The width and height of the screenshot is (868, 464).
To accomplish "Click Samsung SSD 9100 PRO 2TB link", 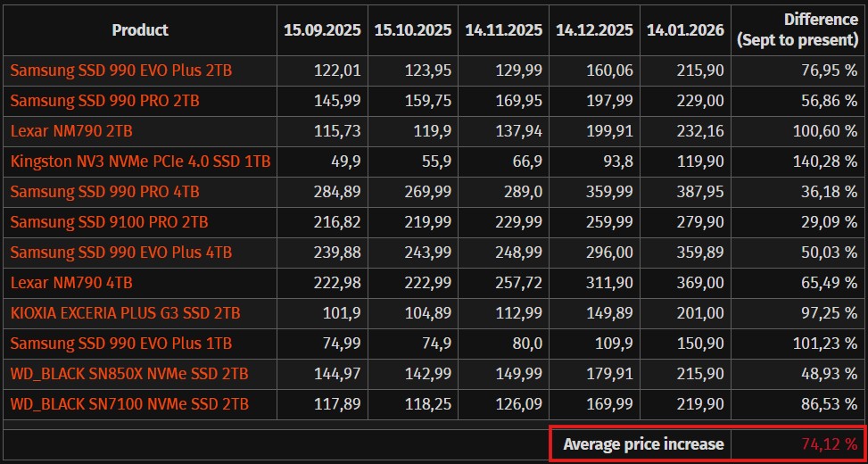I will click(109, 222).
